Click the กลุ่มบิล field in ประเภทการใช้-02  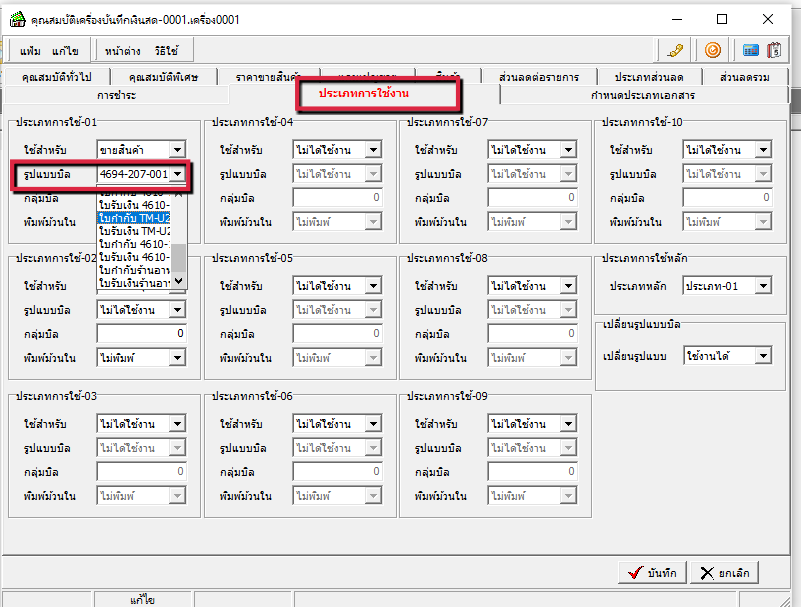[141, 333]
